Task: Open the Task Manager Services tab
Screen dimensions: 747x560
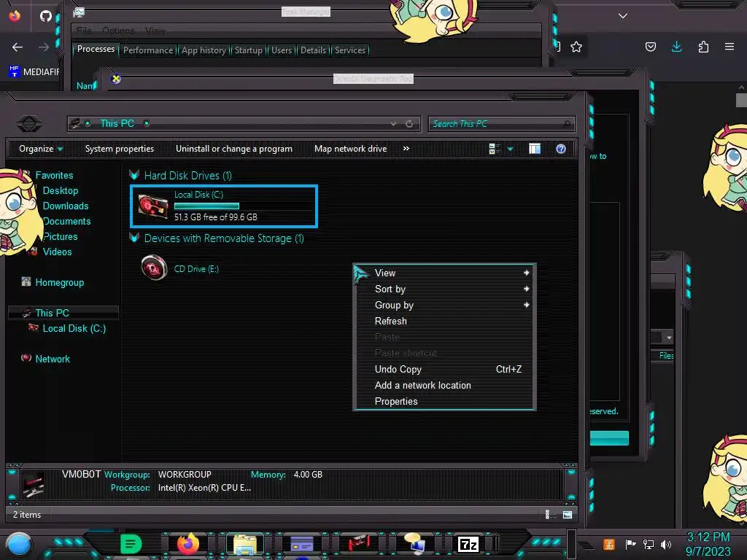Action: click(349, 50)
